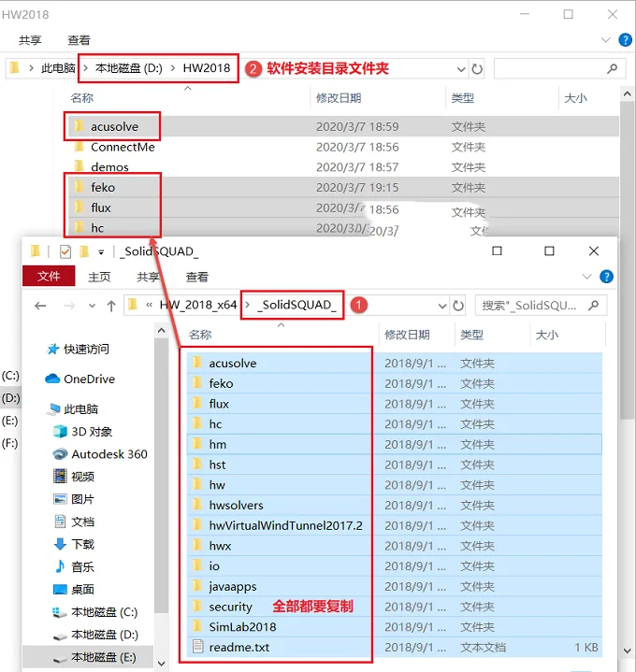Open 共享 tab in _SolidSQUAD_ window
This screenshot has height=672, width=636.
point(148,277)
